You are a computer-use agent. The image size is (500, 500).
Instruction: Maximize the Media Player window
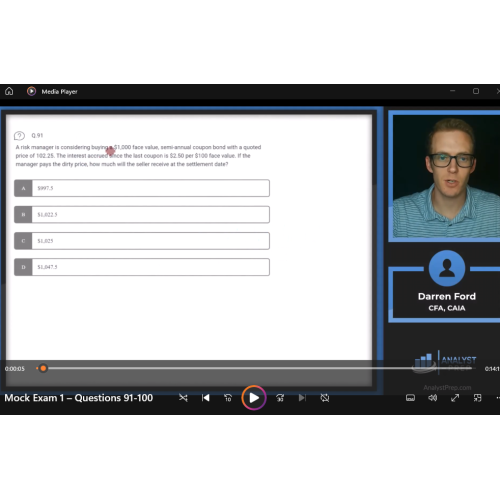[x=476, y=91]
